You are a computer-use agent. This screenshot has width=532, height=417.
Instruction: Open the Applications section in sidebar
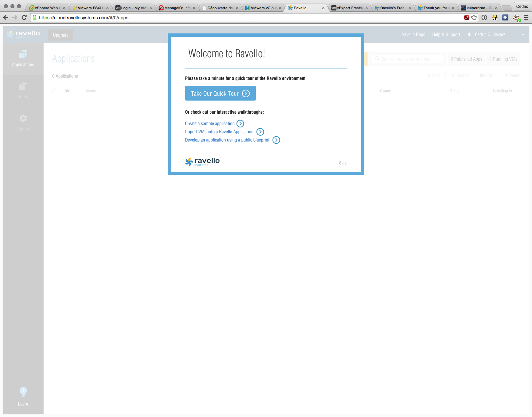click(23, 59)
